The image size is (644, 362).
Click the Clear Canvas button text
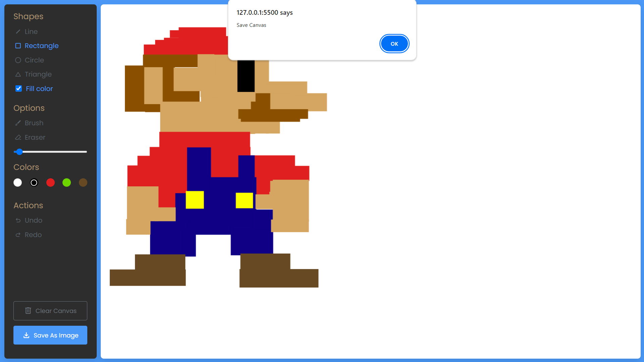[56, 311]
